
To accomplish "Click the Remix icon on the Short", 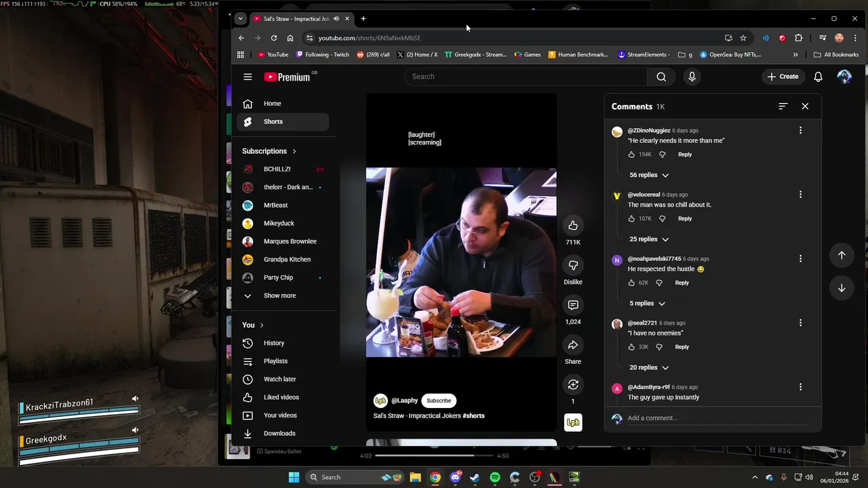I will pyautogui.click(x=573, y=385).
